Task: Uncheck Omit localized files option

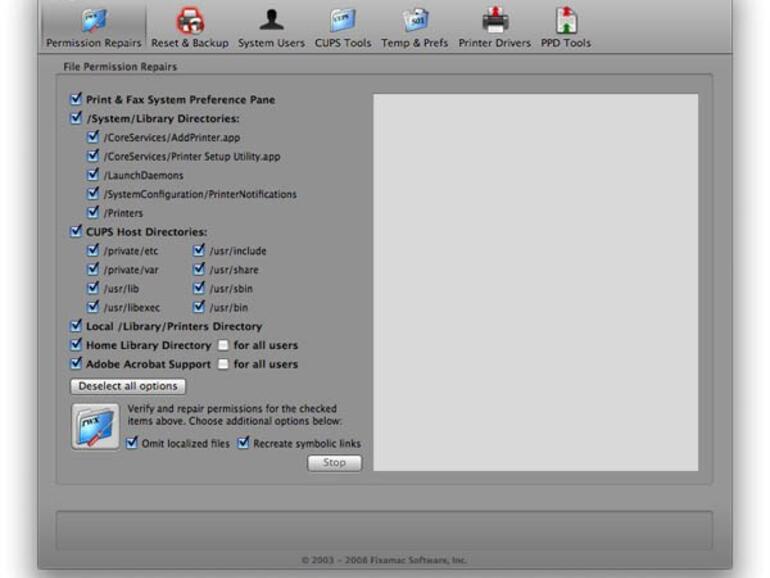Action: [134, 443]
